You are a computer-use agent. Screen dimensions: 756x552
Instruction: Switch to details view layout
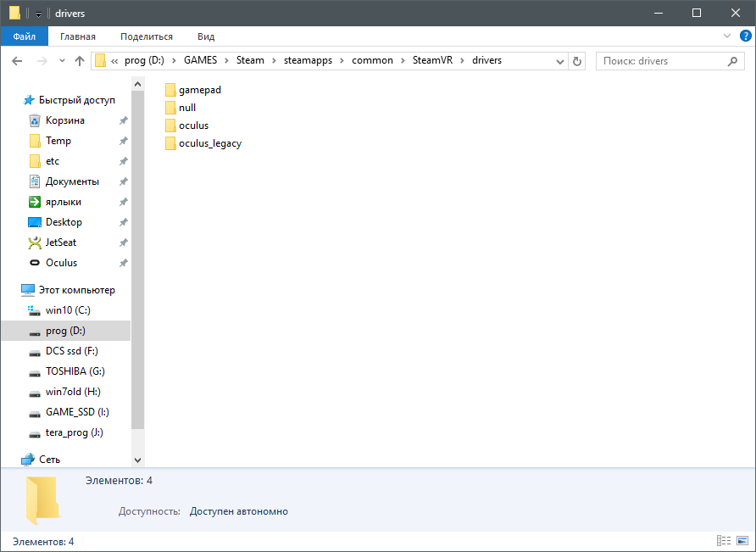(x=724, y=541)
